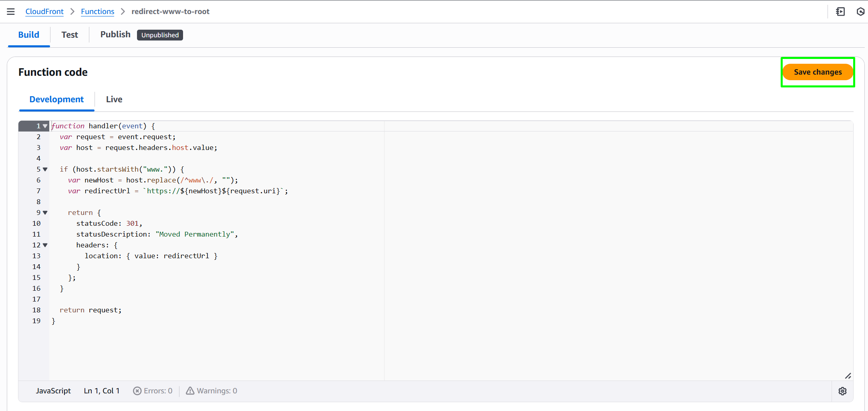Click the 'var host = request.headers' line
The image size is (868, 411).
click(139, 148)
